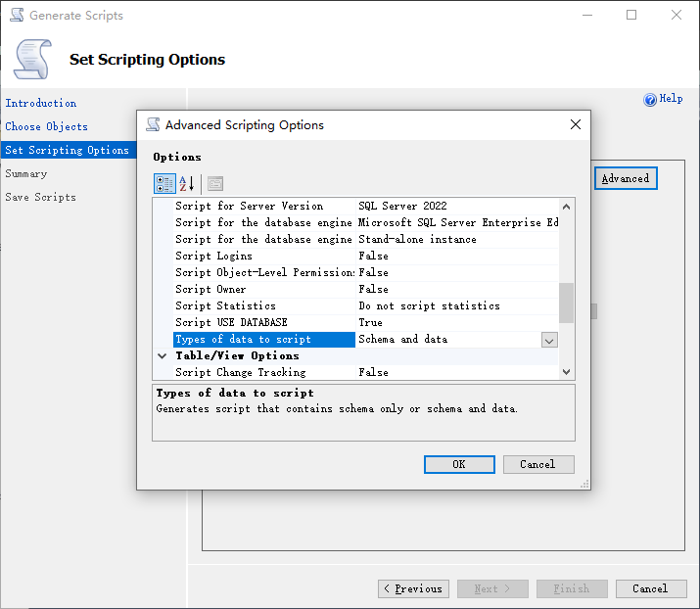Viewport: 700px width, 609px height.
Task: Go to the Introduction wizard page
Action: pyautogui.click(x=41, y=103)
